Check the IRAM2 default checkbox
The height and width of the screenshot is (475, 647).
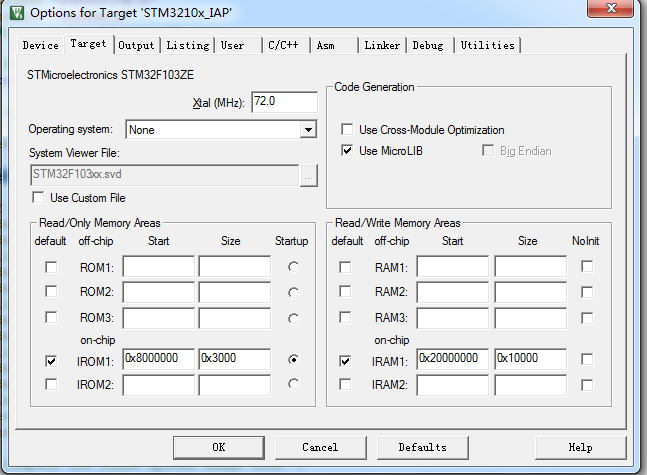coord(345,384)
